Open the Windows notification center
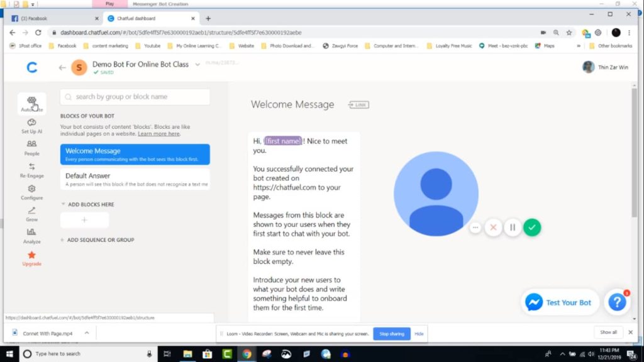644x362 pixels. [x=631, y=354]
